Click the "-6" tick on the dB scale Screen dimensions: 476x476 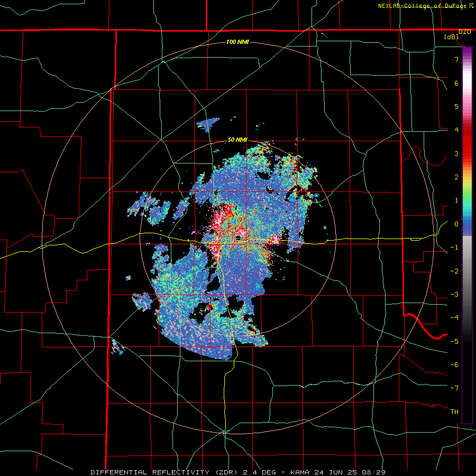click(454, 365)
